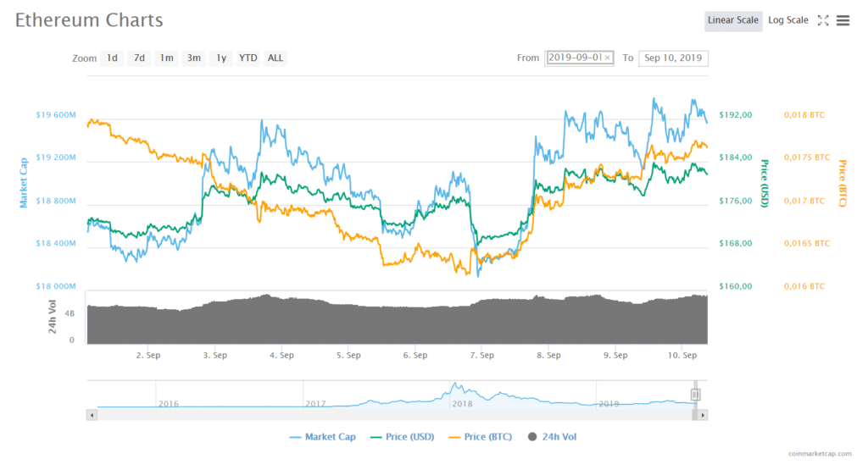Click the $184,00 price axis label
Screen dimensions: 868x470
click(736, 158)
